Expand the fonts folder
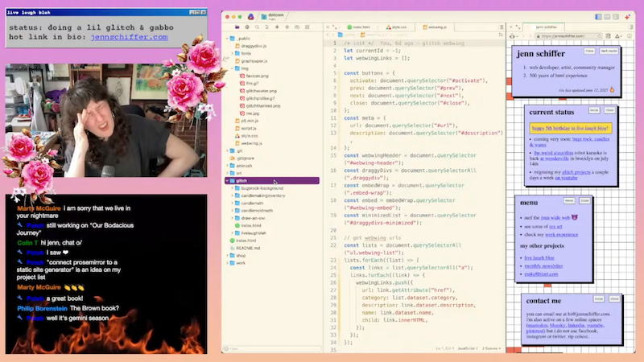This screenshot has height=362, width=644. (232, 53)
